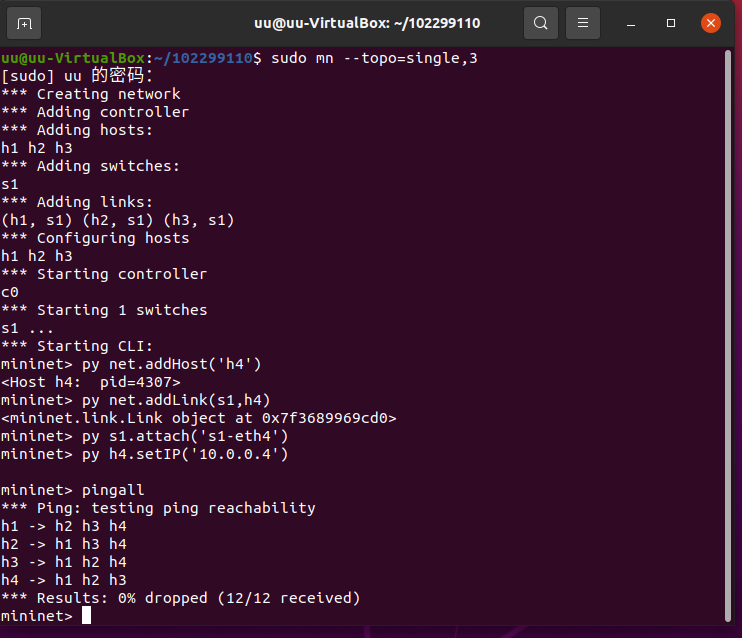Click the terminal search icon
Screen dimensions: 742x638
pos(540,22)
